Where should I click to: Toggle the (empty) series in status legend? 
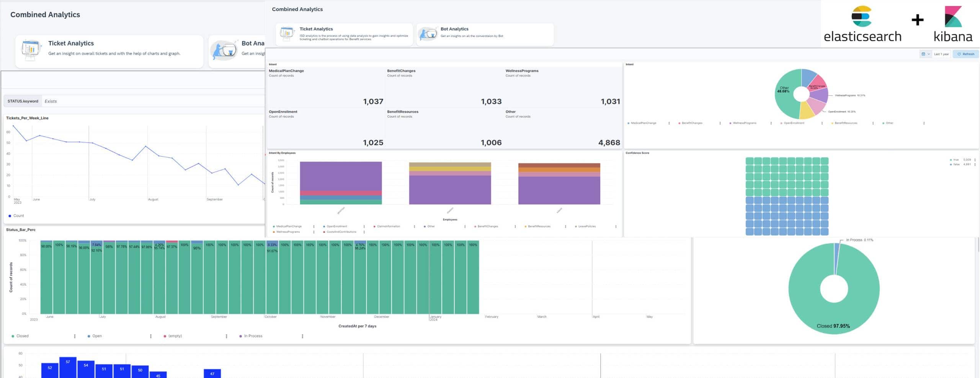(175, 336)
